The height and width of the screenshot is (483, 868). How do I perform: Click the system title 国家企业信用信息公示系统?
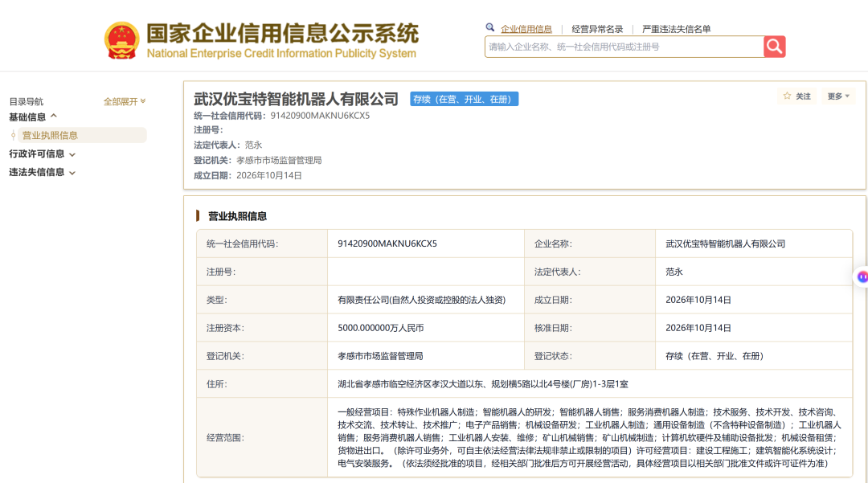(x=282, y=33)
